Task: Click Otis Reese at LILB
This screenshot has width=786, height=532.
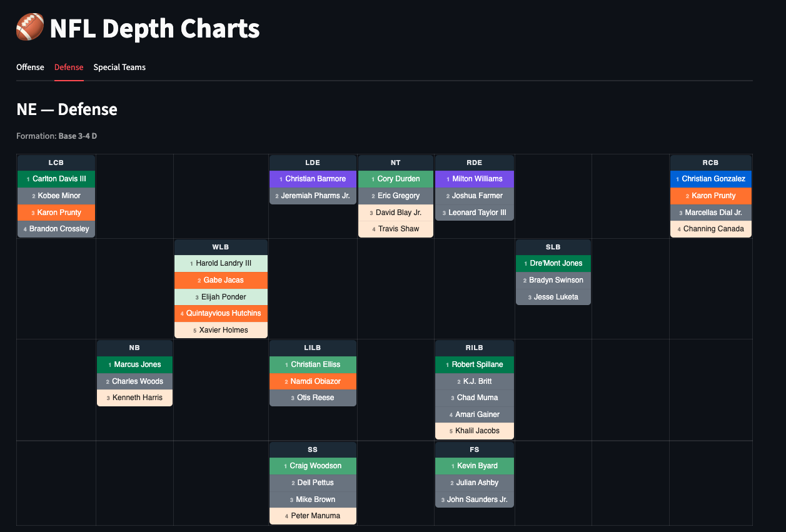Action: 313,398
